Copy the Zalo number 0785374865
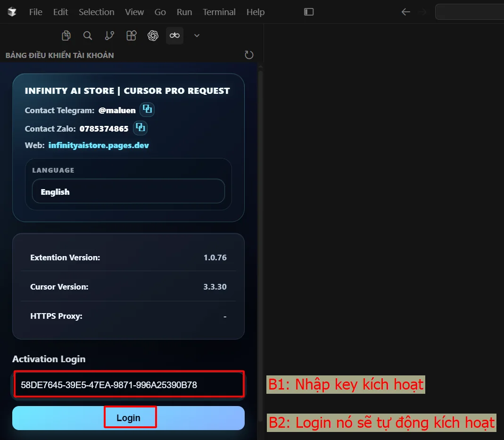This screenshot has height=440, width=504. (x=140, y=128)
